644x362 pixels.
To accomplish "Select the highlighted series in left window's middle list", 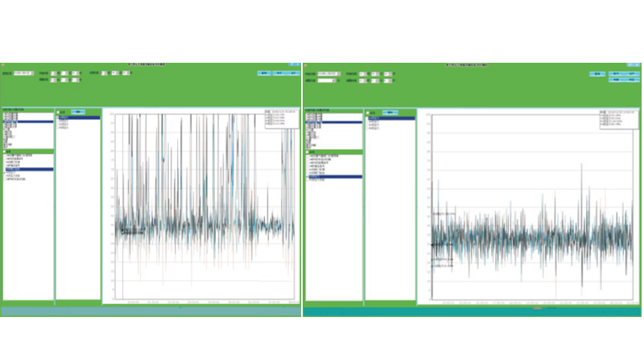I will point(77,117).
